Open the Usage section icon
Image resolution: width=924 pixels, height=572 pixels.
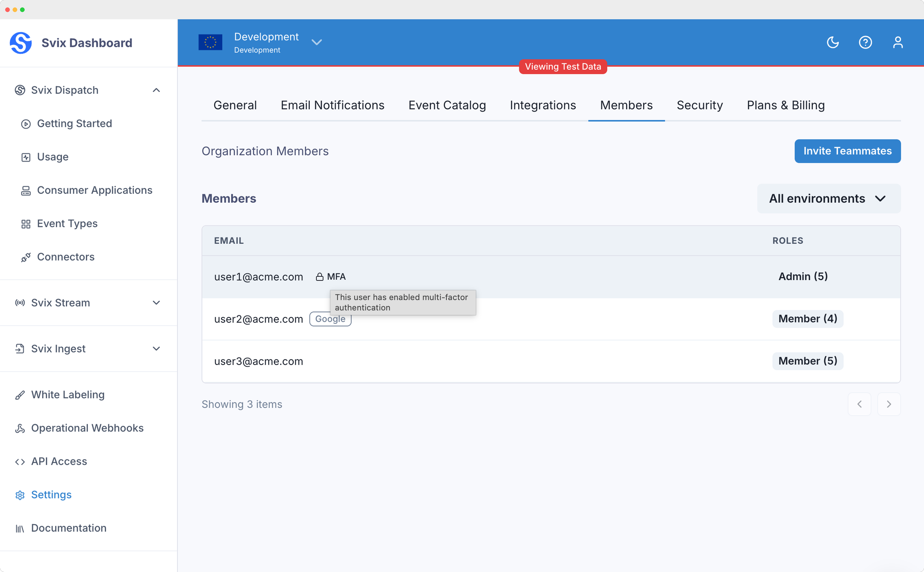[x=25, y=157]
